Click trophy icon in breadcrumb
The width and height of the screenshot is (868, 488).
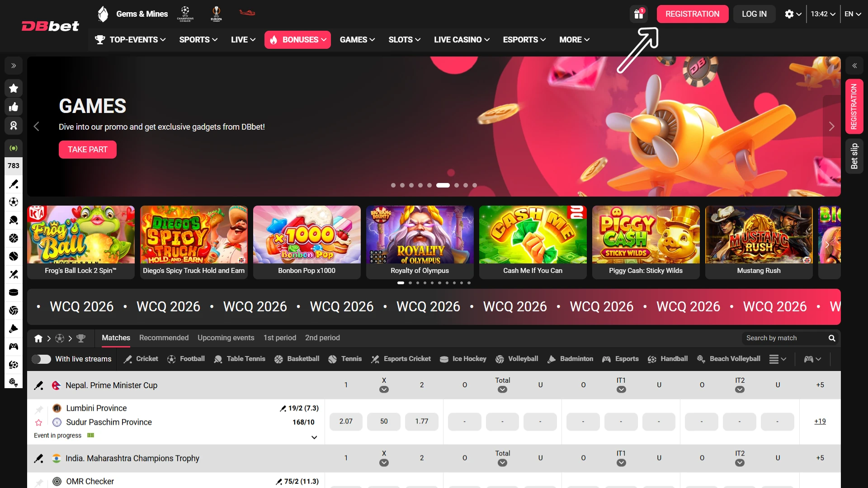click(x=81, y=338)
